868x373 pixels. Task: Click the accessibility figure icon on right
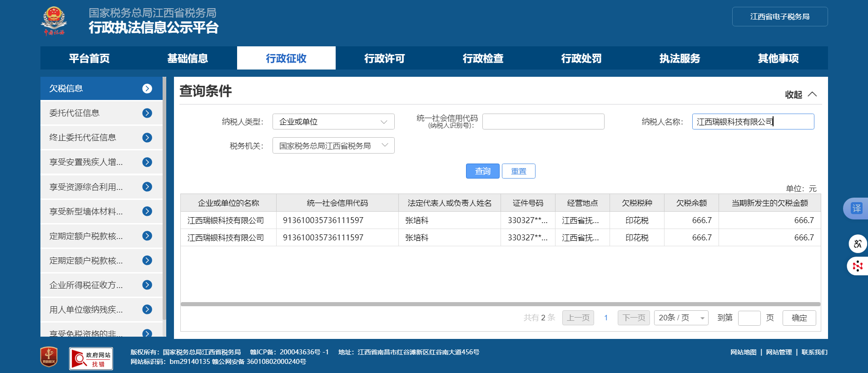pyautogui.click(x=858, y=244)
